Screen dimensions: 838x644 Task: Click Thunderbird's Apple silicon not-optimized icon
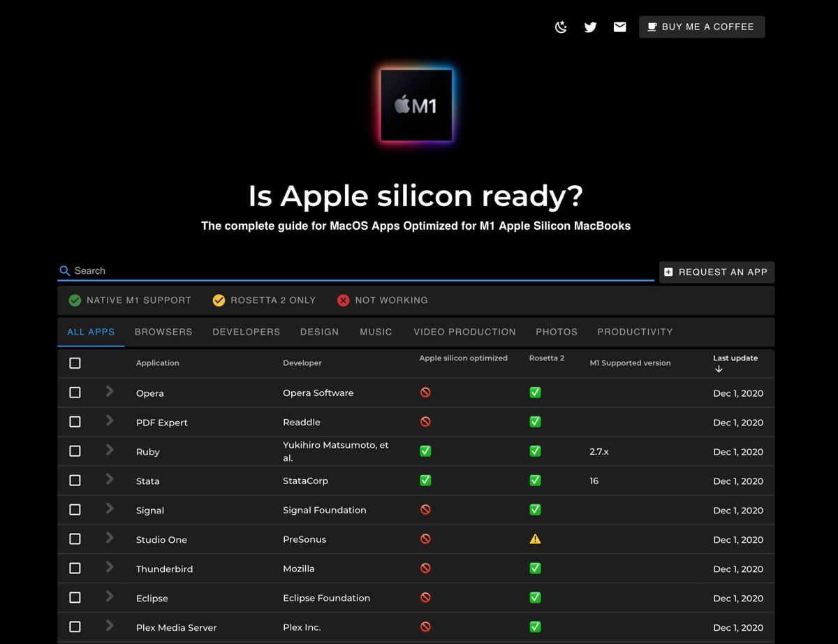425,569
